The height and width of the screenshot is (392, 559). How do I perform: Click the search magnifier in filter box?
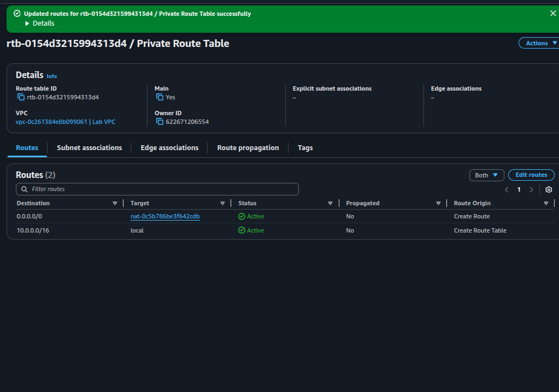click(x=24, y=189)
